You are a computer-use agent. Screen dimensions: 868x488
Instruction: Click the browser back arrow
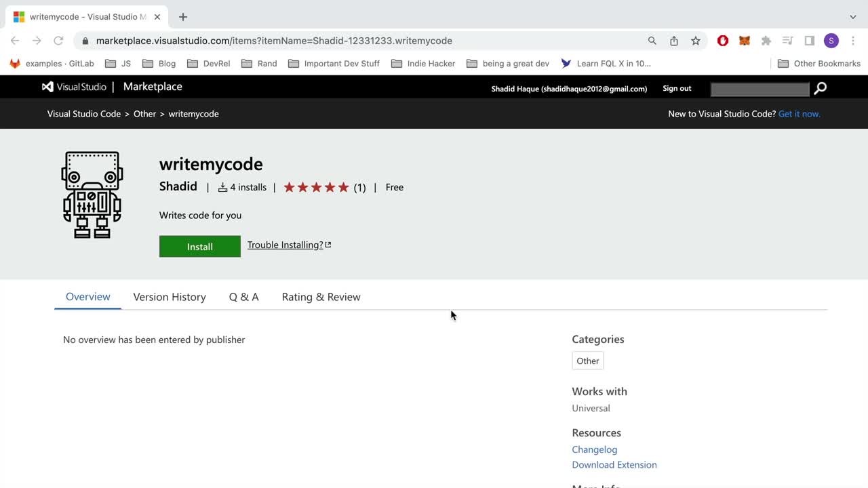[15, 41]
